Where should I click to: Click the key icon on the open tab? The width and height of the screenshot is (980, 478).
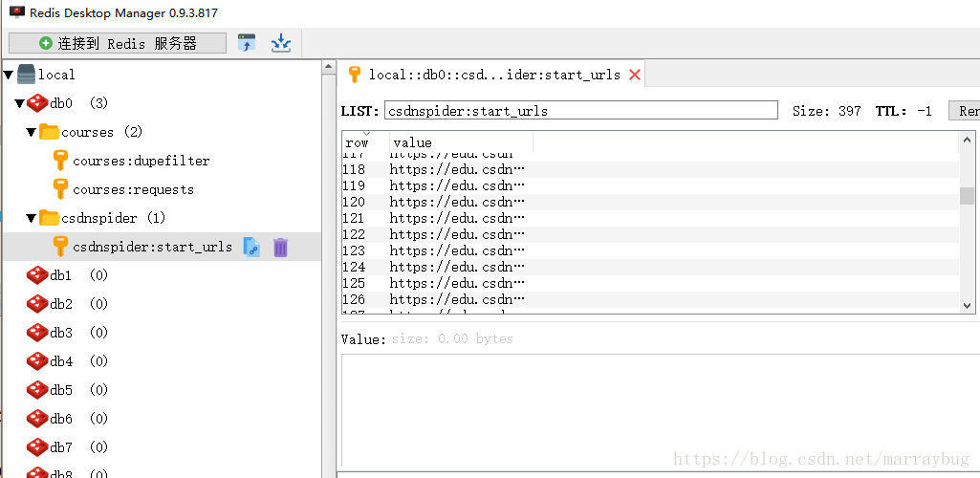pyautogui.click(x=355, y=75)
